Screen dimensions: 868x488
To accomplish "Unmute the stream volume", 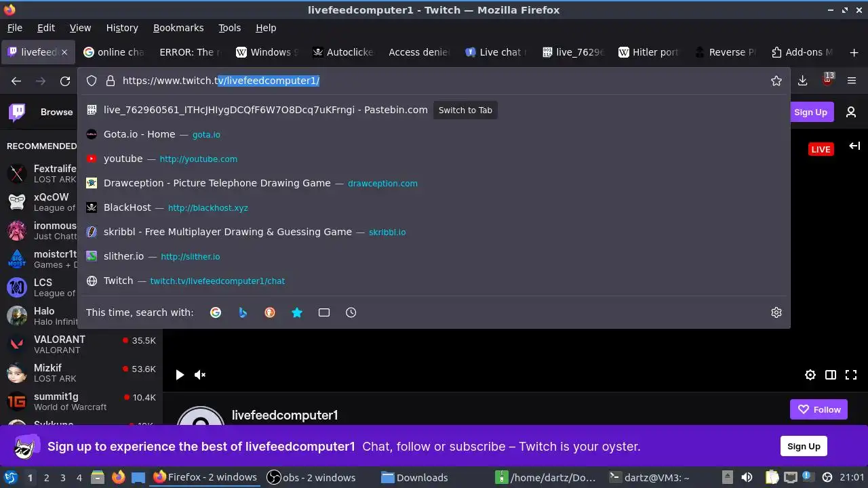I will 200,375.
